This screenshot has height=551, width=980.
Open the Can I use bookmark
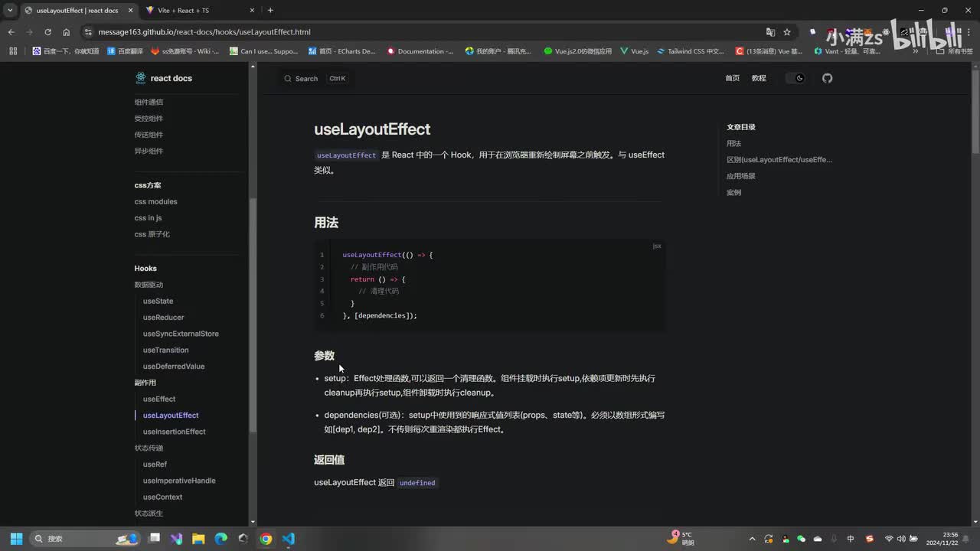coord(263,51)
